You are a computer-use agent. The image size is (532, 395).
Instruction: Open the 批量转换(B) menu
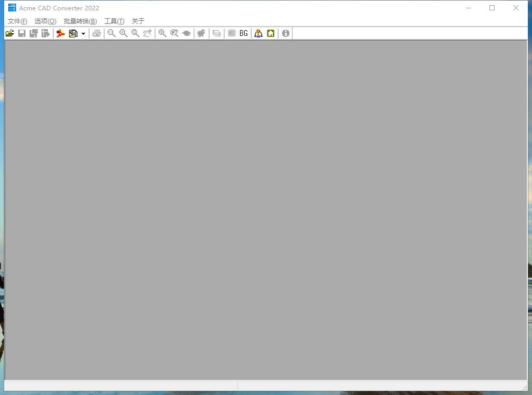[80, 21]
